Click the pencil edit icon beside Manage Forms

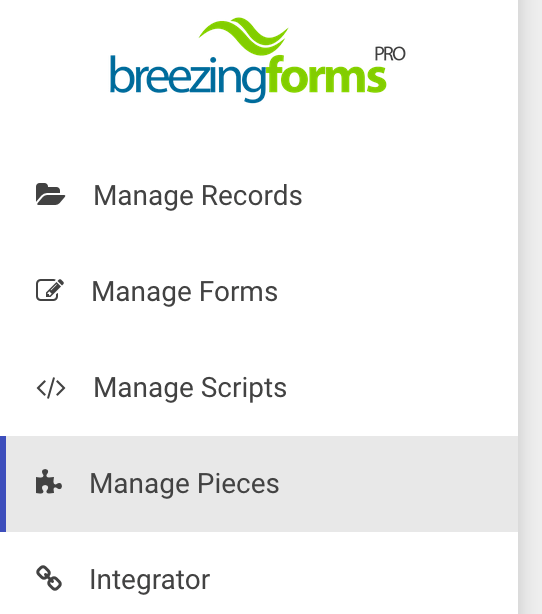tap(50, 290)
